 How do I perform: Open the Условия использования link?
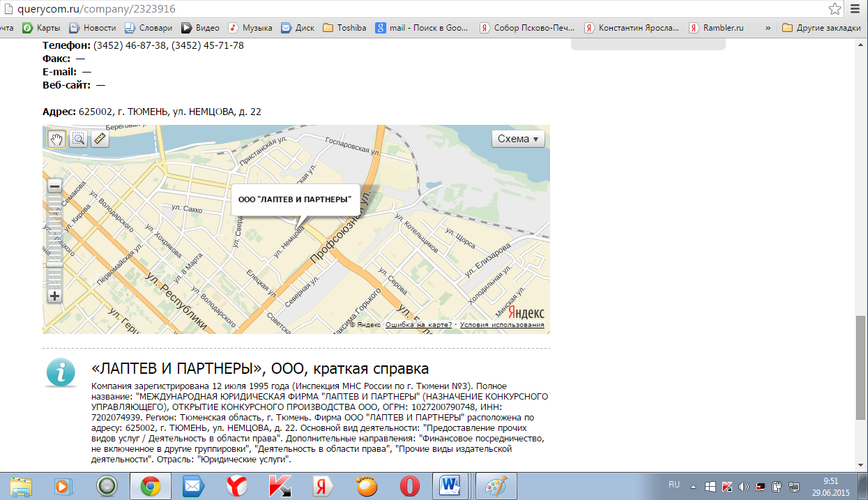[502, 325]
